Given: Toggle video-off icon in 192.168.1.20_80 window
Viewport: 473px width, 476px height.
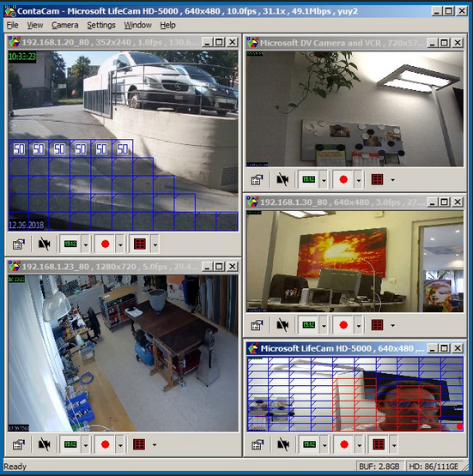Looking at the screenshot, I should (x=45, y=244).
